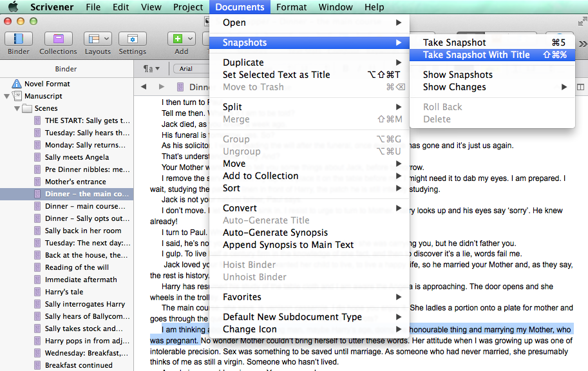Click the Layouts toolbar icon
This screenshot has width=588, height=371.
point(93,39)
